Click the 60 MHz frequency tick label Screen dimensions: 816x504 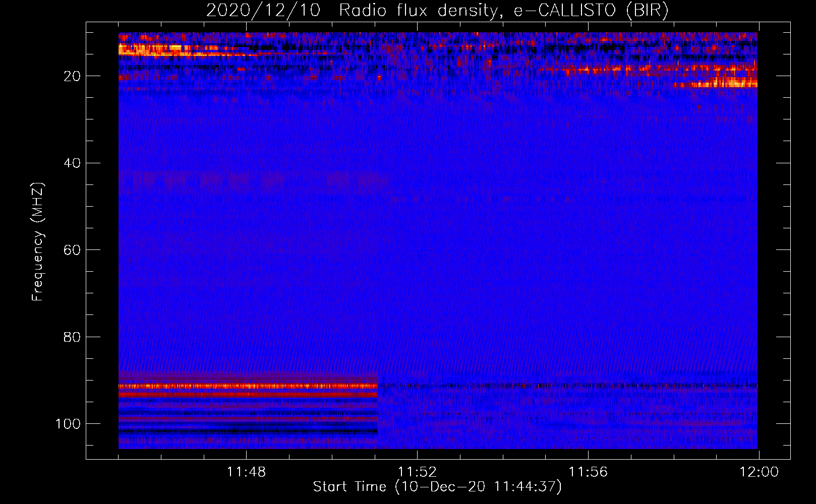click(x=72, y=250)
